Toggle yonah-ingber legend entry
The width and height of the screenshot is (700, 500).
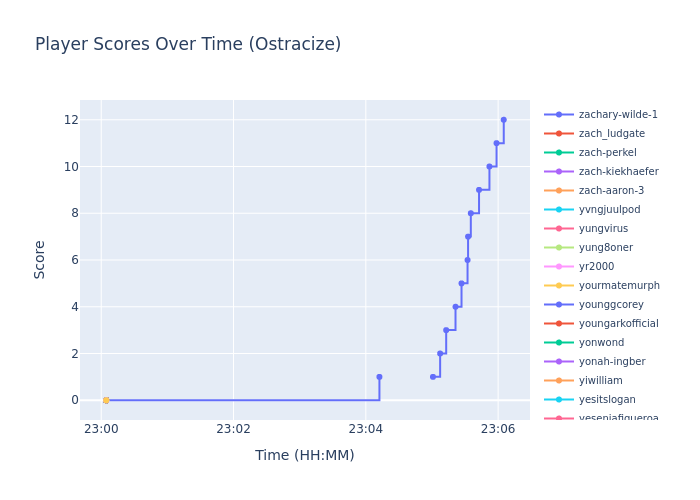611,362
